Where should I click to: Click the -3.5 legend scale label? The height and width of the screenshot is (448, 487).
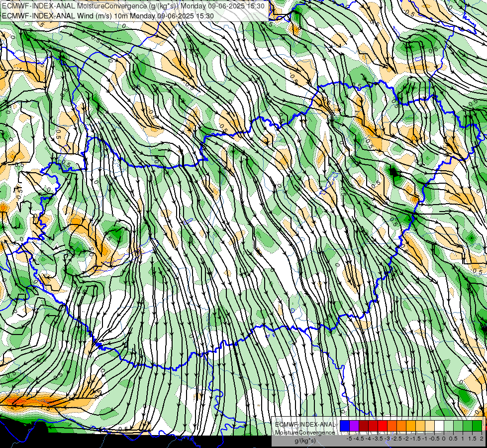tap(378, 439)
